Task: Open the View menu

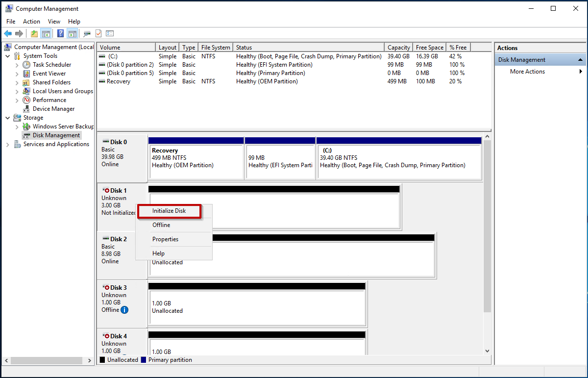Action: 54,22
